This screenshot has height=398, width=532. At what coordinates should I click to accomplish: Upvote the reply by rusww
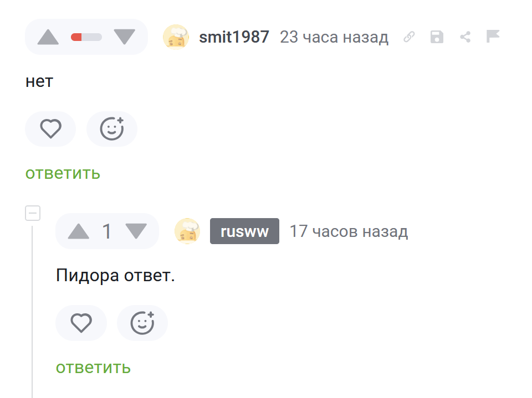tap(79, 231)
